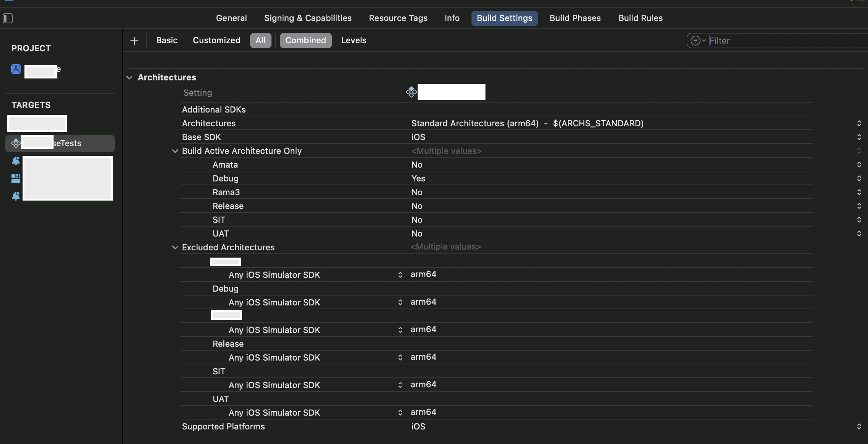
Task: Open SDK condition popup under Debug excluded architectures
Action: pyautogui.click(x=400, y=302)
